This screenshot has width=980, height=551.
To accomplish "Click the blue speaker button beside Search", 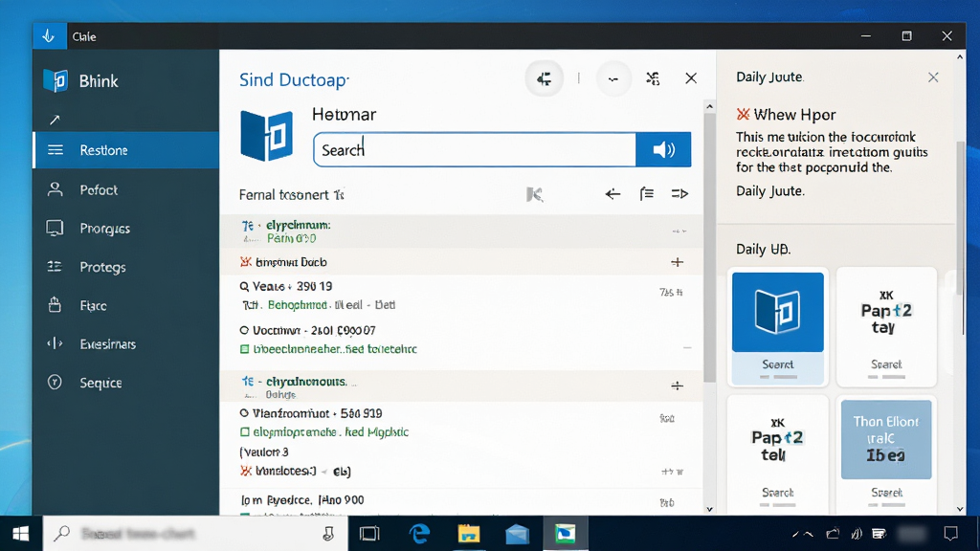I will pos(664,149).
